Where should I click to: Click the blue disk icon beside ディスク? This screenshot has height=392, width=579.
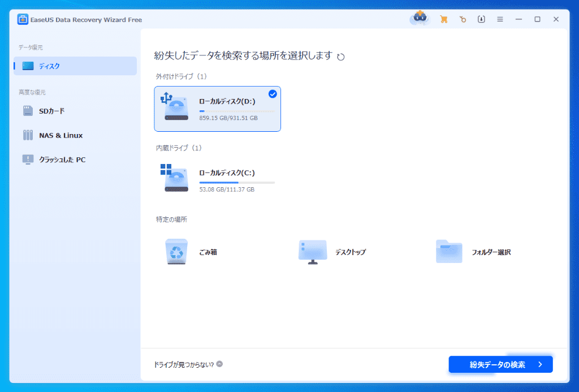point(28,66)
